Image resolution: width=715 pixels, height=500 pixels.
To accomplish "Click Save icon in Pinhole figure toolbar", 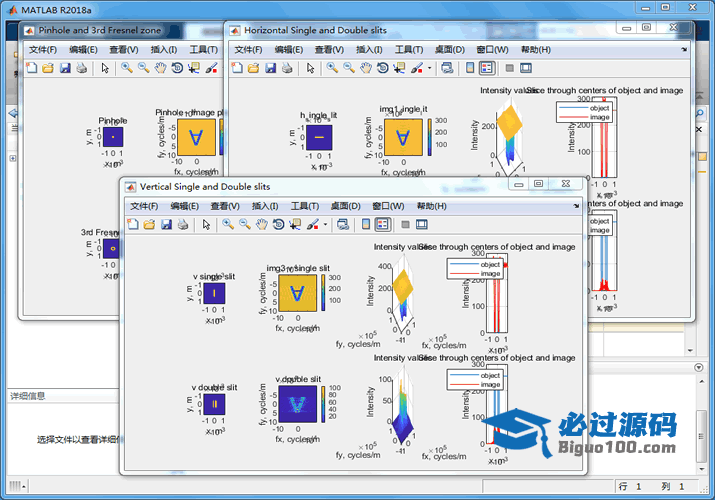I will pyautogui.click(x=65, y=68).
